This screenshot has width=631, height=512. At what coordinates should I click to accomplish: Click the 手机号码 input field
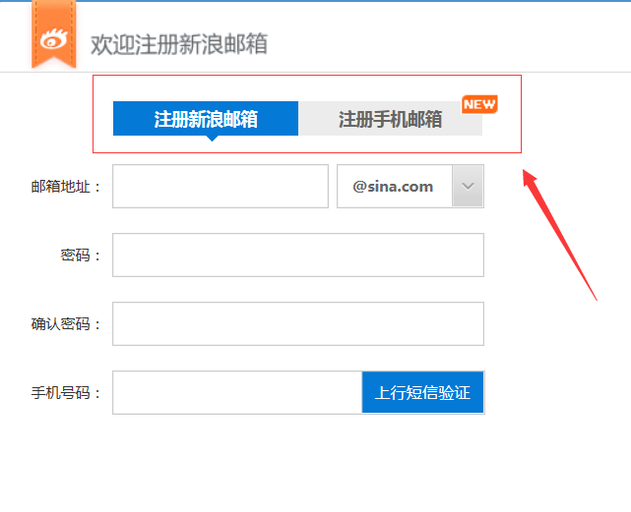pyautogui.click(x=237, y=392)
